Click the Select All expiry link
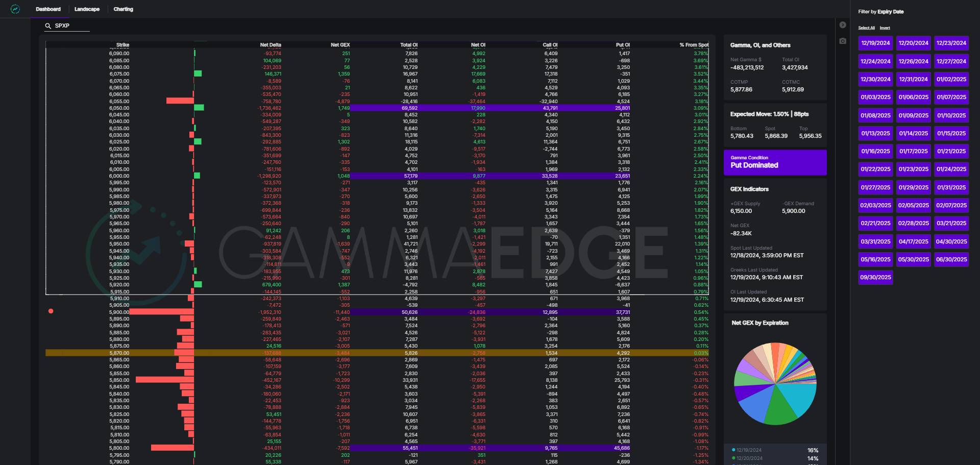This screenshot has height=465, width=980. tap(866, 28)
